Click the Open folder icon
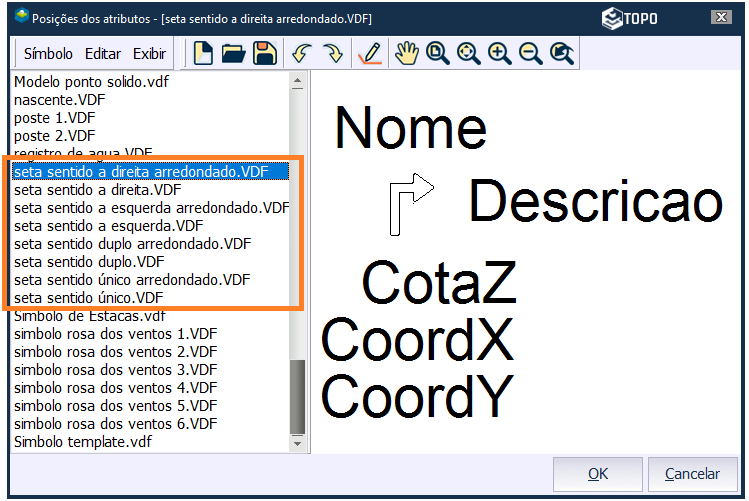The width and height of the screenshot is (749, 501). point(234,54)
